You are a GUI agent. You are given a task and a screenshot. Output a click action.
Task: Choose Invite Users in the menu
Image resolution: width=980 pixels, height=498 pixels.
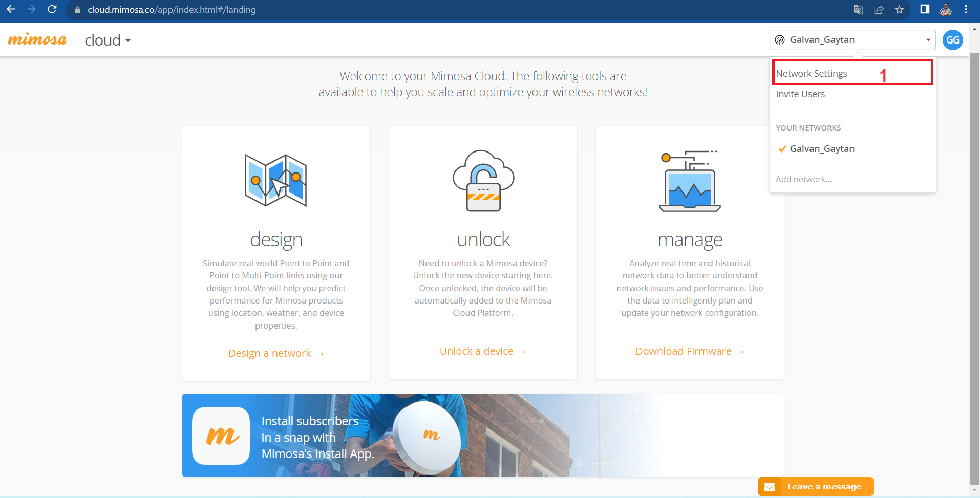pos(800,94)
